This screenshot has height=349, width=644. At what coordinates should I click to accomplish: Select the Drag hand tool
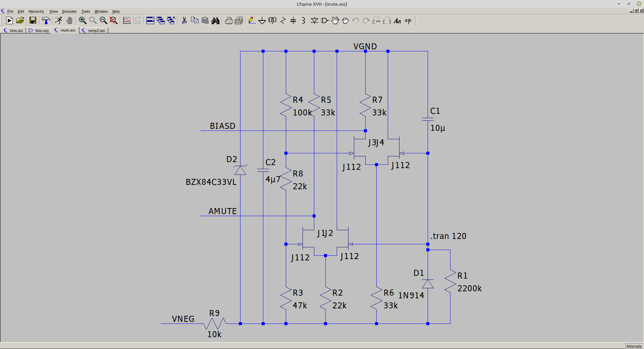point(345,20)
